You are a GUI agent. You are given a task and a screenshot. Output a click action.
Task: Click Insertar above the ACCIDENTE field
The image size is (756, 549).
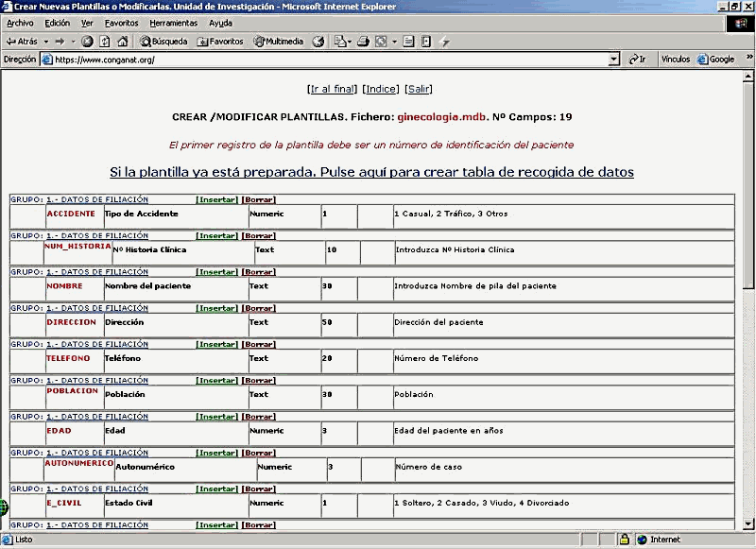(x=216, y=200)
